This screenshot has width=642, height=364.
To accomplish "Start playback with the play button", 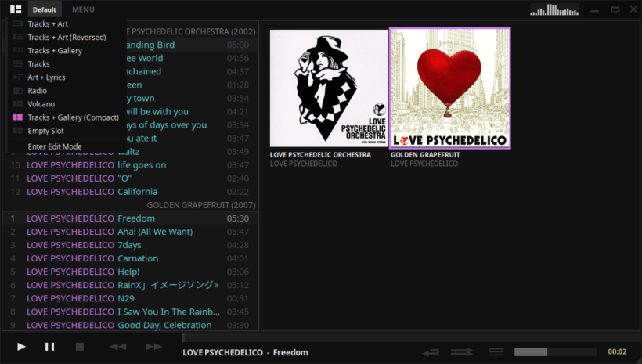I will tap(21, 347).
